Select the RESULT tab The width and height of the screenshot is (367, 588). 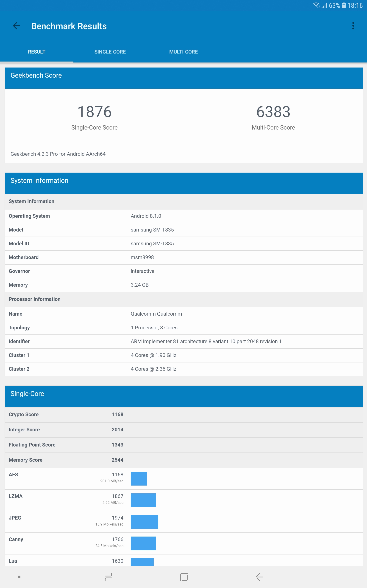click(37, 52)
